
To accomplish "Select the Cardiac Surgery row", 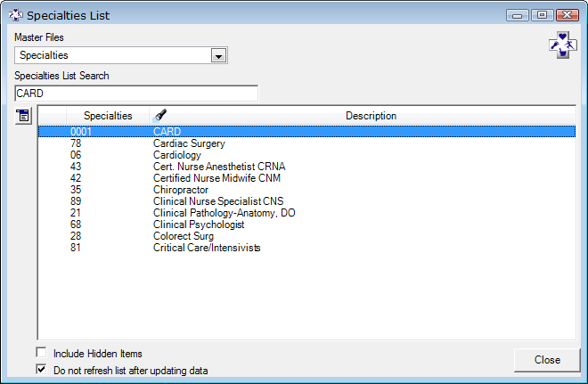I will click(x=189, y=143).
